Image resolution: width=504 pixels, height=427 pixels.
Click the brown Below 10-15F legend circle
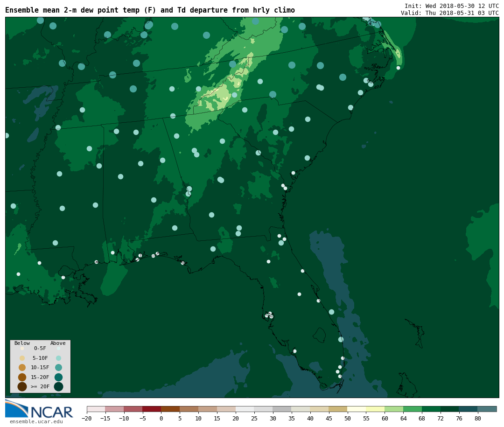pos(22,368)
